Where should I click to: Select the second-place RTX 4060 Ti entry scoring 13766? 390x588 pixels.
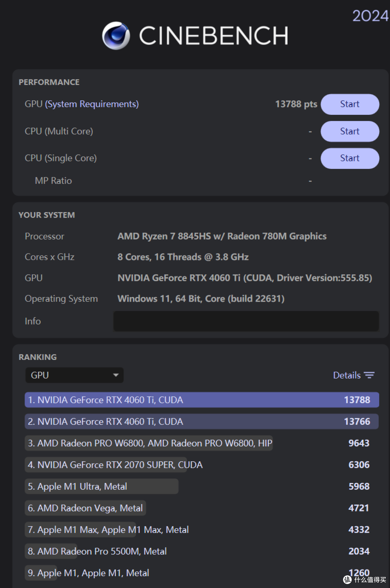[202, 422]
